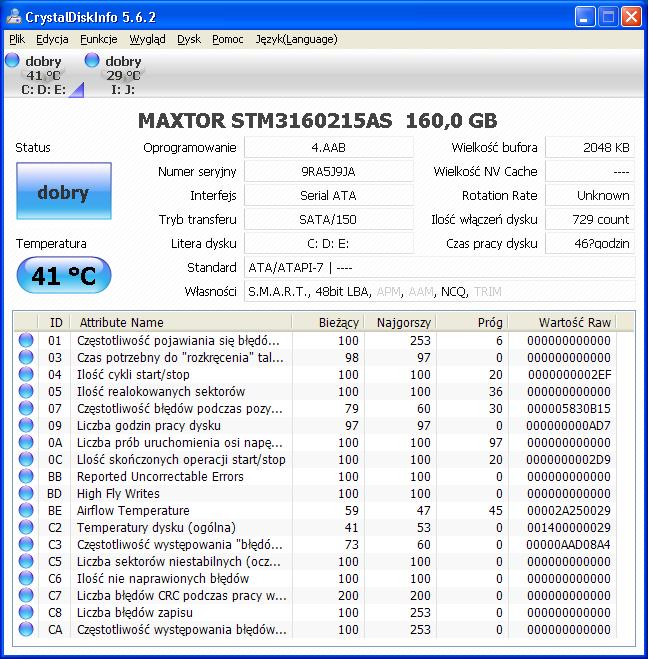Click the Unknown rotation rate field

coord(590,195)
